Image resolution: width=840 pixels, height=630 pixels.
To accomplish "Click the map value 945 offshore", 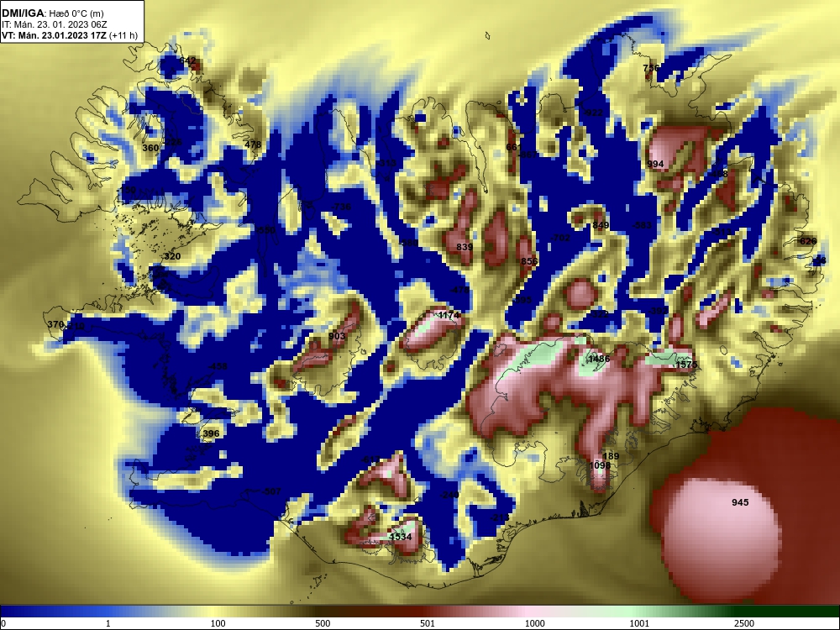I will tap(740, 502).
